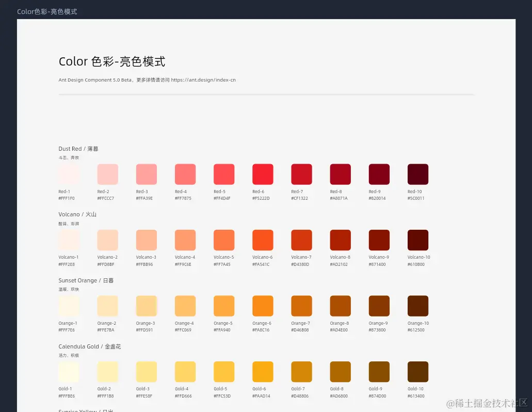Click the Red-10 dark swatch

[418, 175]
